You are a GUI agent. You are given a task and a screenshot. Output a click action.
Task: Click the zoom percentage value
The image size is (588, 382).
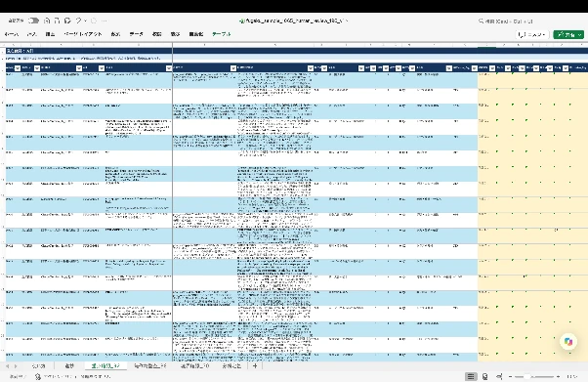pyautogui.click(x=571, y=376)
